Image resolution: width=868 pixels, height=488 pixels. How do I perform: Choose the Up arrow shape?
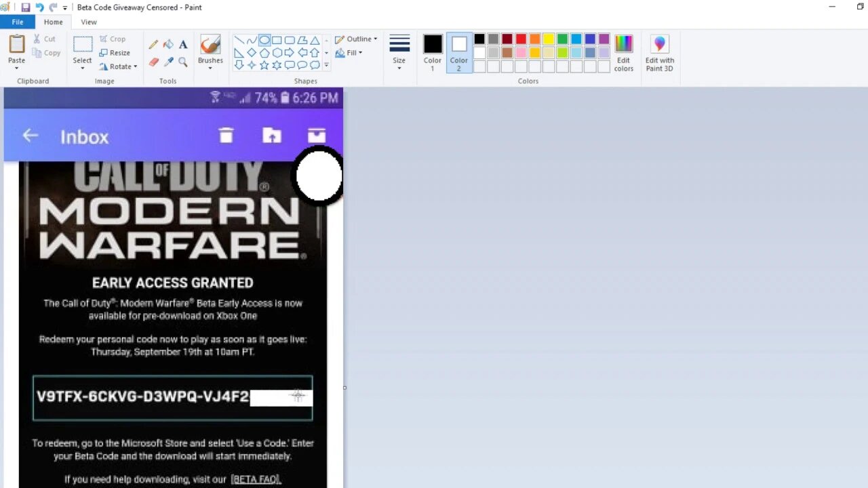tap(315, 53)
